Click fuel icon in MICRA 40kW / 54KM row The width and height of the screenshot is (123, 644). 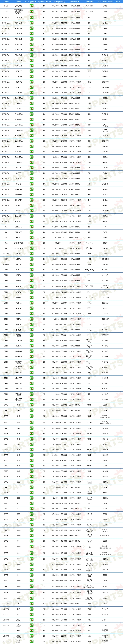click(x=31, y=253)
